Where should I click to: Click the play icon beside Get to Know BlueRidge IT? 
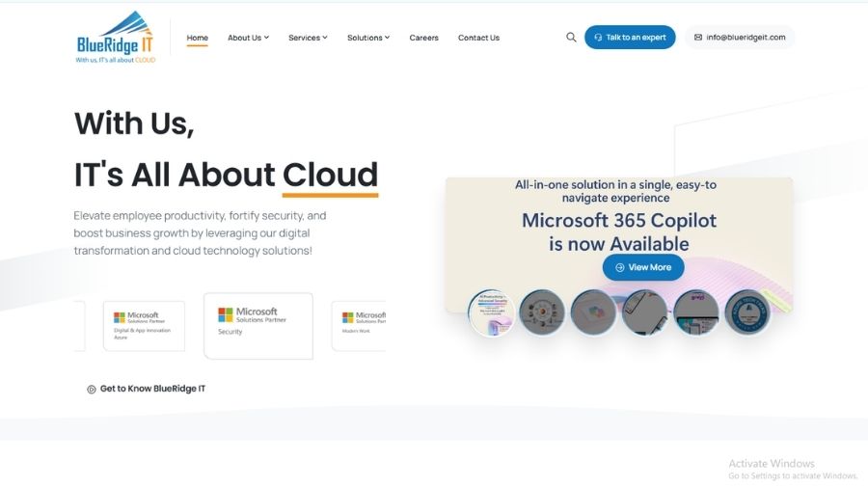coord(92,389)
